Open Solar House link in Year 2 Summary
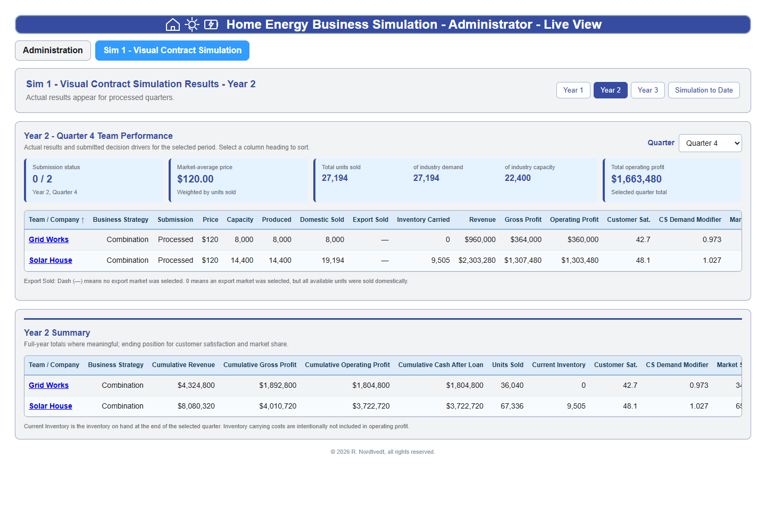 pyautogui.click(x=51, y=406)
